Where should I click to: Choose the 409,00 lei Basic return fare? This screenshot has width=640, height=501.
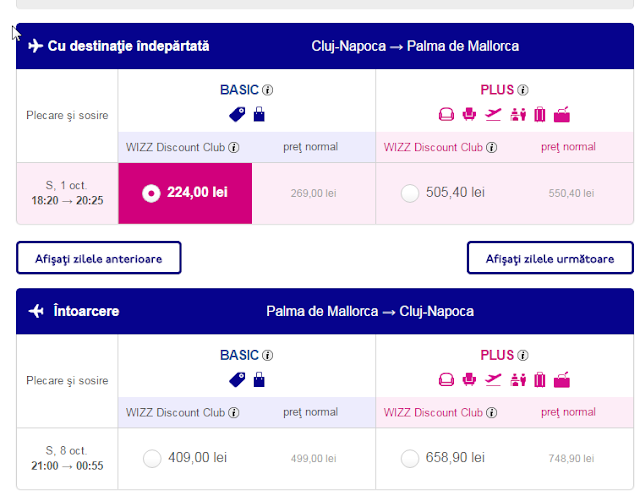click(x=151, y=458)
